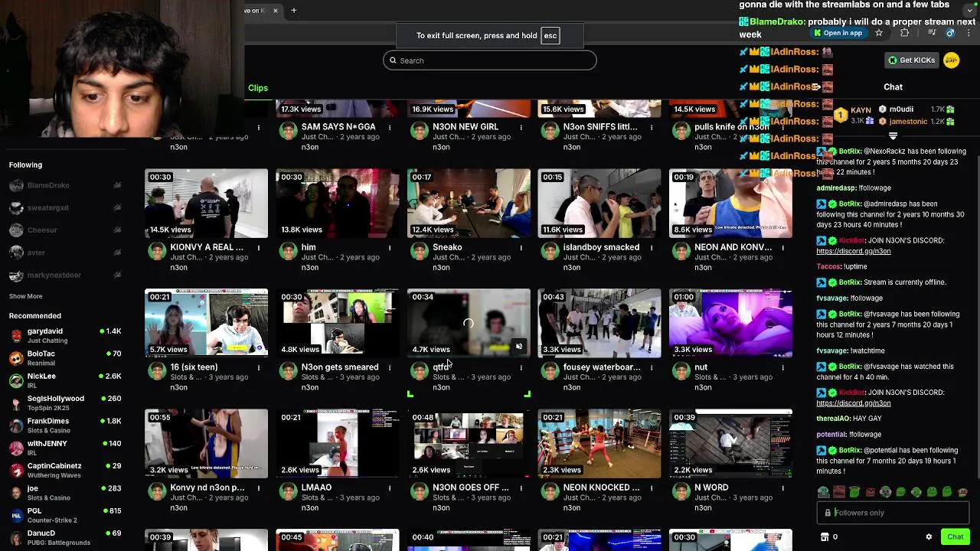
Task: Open options menu for 'him' clip
Action: [x=390, y=248]
